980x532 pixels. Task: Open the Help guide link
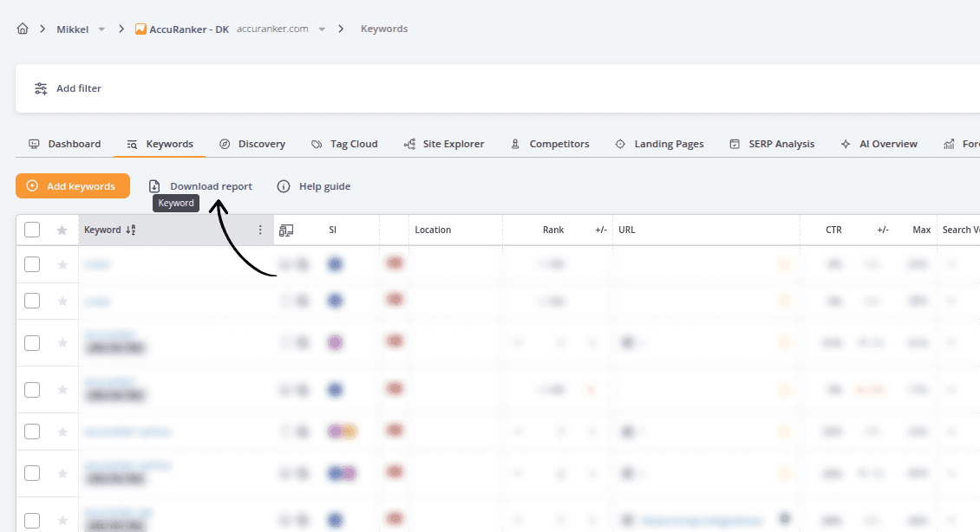(314, 186)
